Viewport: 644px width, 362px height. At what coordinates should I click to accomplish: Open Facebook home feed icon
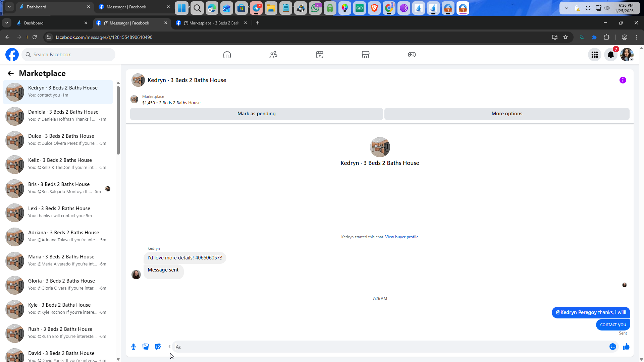(227, 55)
